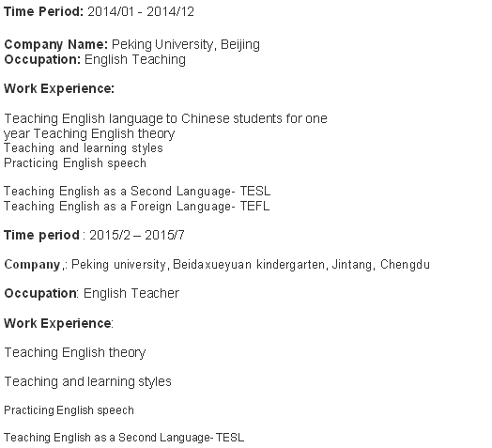Click first 'Practicing English speech' line

pos(75,163)
